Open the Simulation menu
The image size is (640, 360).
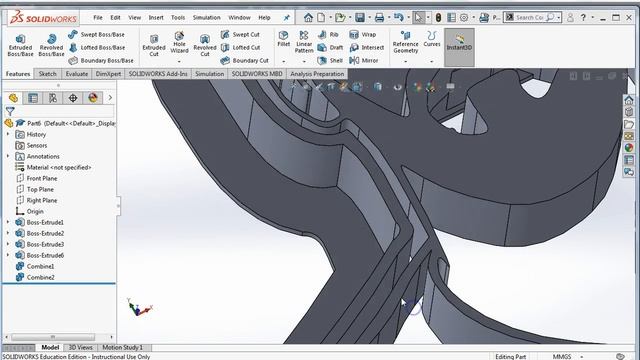click(207, 18)
